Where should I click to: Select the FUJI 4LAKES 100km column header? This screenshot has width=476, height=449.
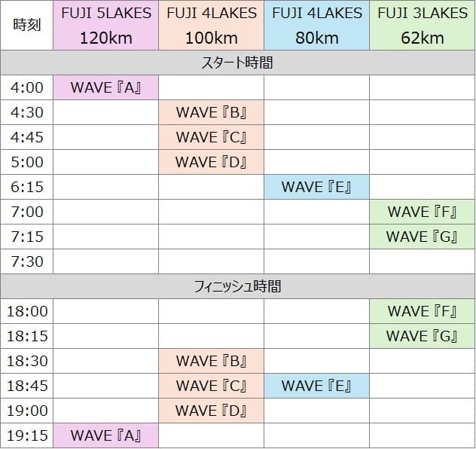[x=212, y=25]
